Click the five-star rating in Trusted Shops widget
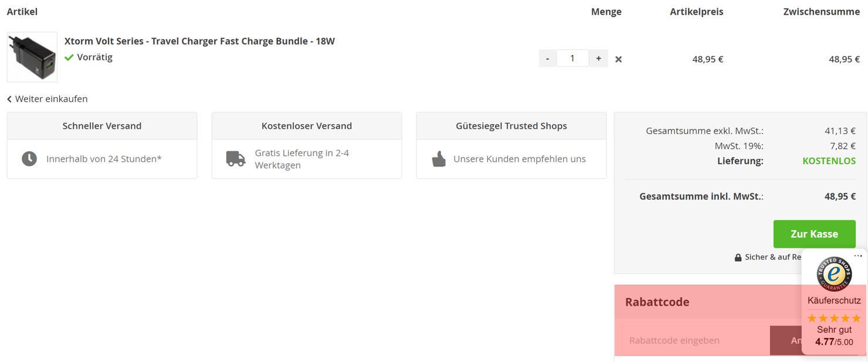This screenshot has width=868, height=362. pos(834,318)
